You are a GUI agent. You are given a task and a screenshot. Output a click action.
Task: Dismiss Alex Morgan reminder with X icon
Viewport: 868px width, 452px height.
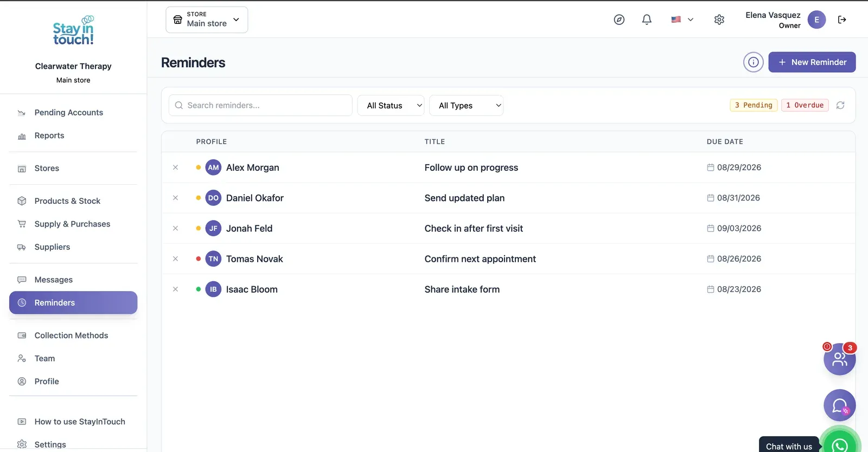pos(175,167)
